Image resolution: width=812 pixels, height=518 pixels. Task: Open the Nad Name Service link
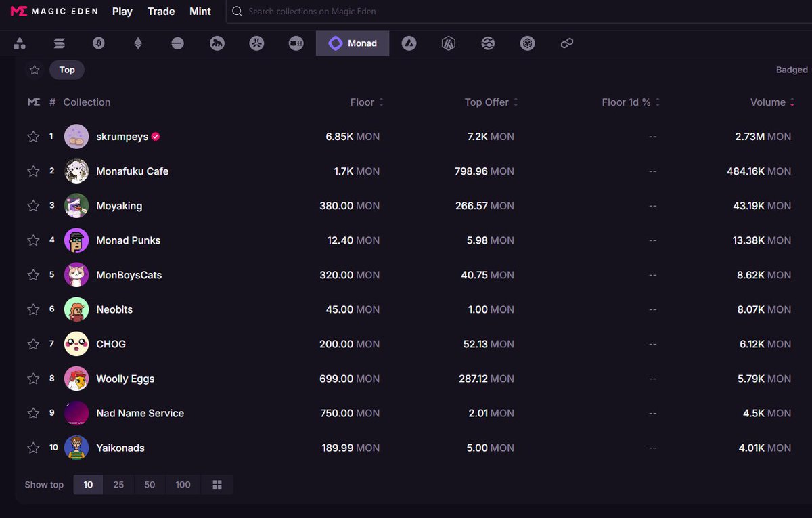[140, 413]
